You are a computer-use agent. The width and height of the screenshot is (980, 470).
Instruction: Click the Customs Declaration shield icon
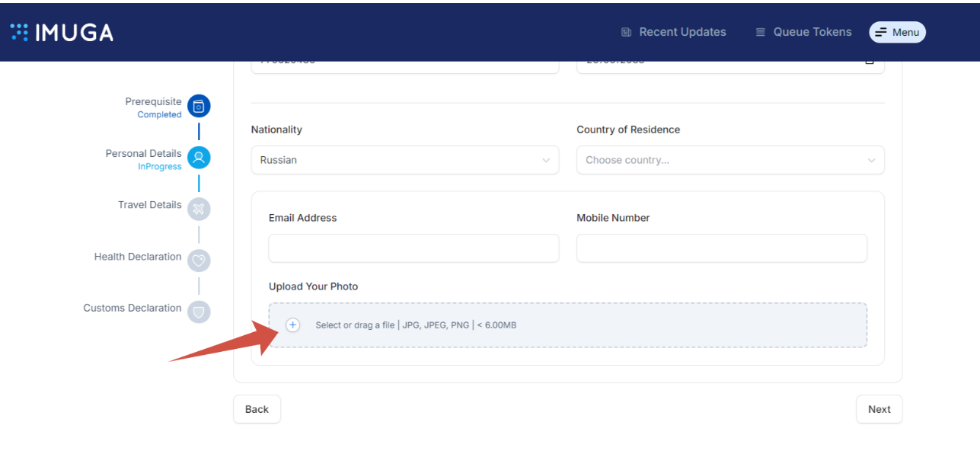[x=199, y=312]
